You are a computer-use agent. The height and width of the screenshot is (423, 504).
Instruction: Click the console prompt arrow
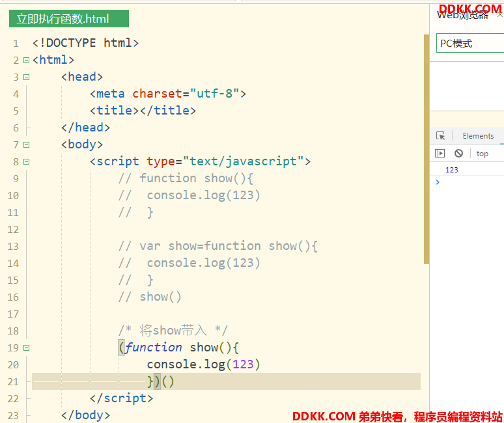tap(438, 182)
